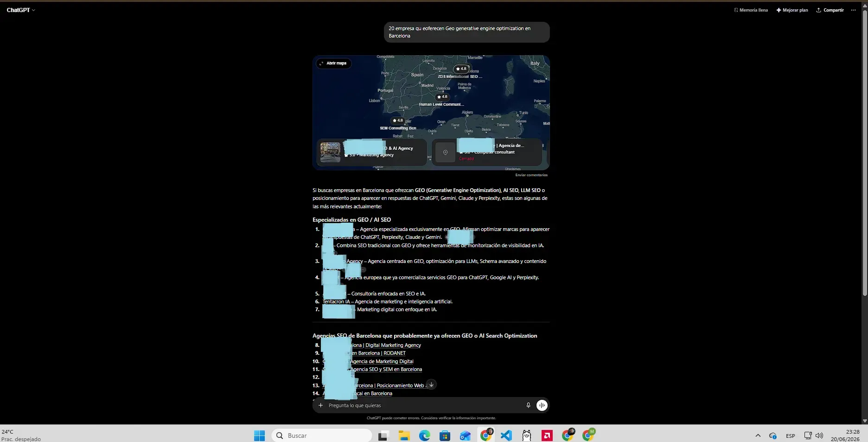The image size is (868, 442).
Task: Open the red AMD app on taskbar
Action: (547, 436)
